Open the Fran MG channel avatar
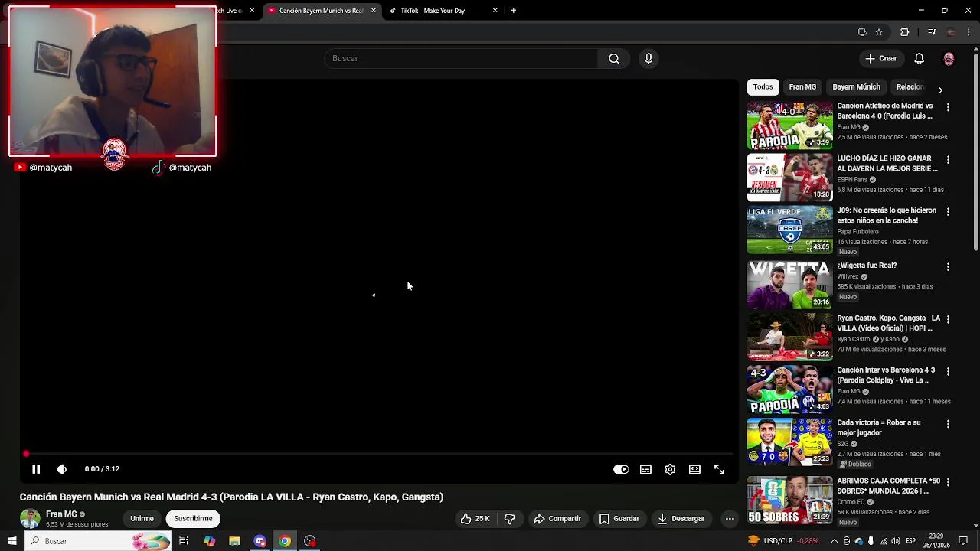The width and height of the screenshot is (980, 551). tap(30, 518)
